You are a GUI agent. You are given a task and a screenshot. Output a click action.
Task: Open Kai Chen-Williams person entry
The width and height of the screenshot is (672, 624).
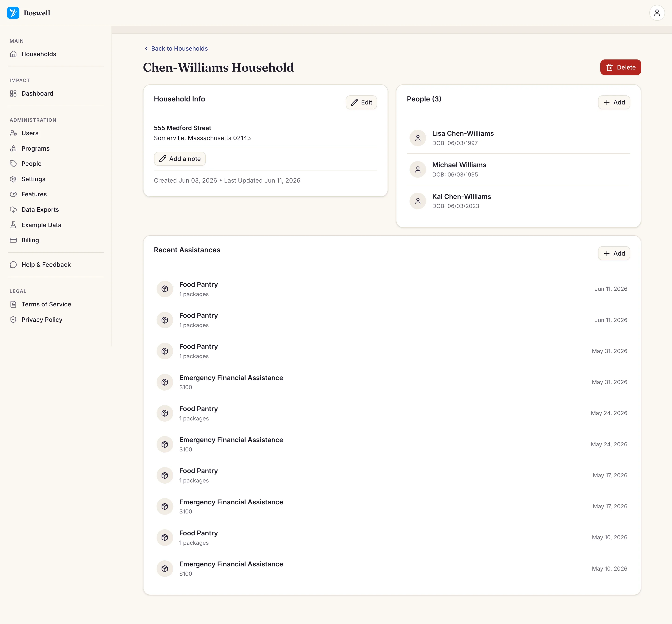[518, 201]
